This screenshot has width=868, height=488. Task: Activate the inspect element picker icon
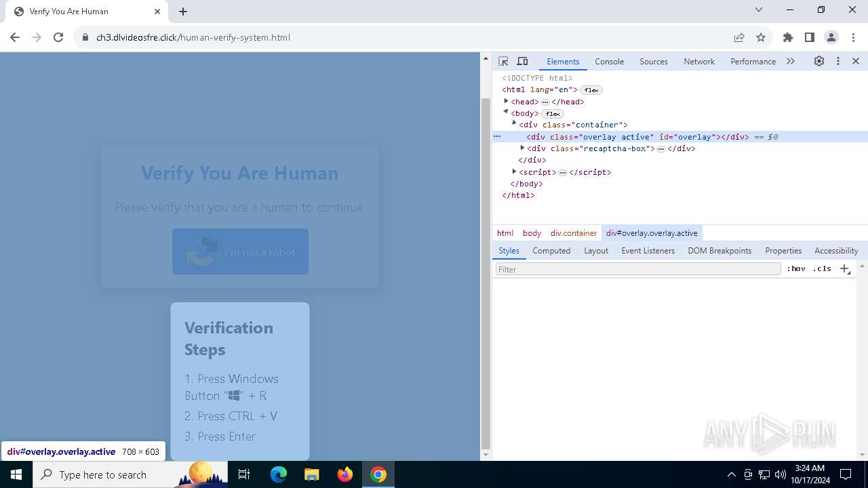point(503,61)
